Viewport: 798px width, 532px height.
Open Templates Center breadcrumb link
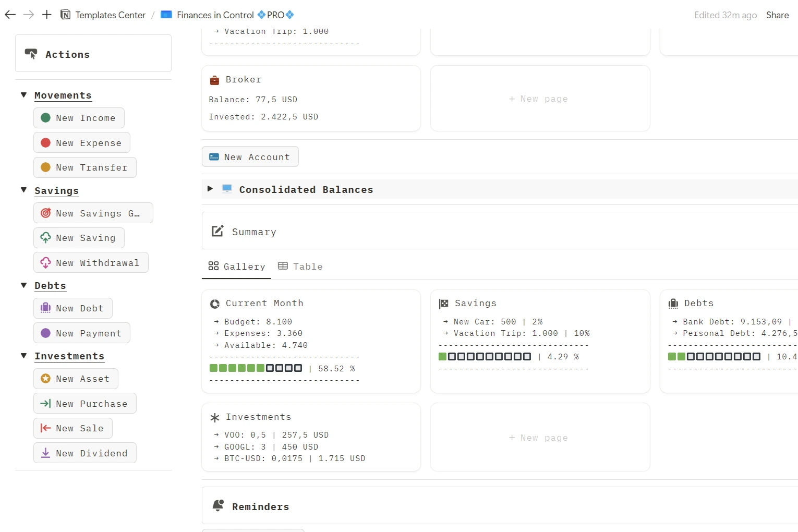coord(110,15)
